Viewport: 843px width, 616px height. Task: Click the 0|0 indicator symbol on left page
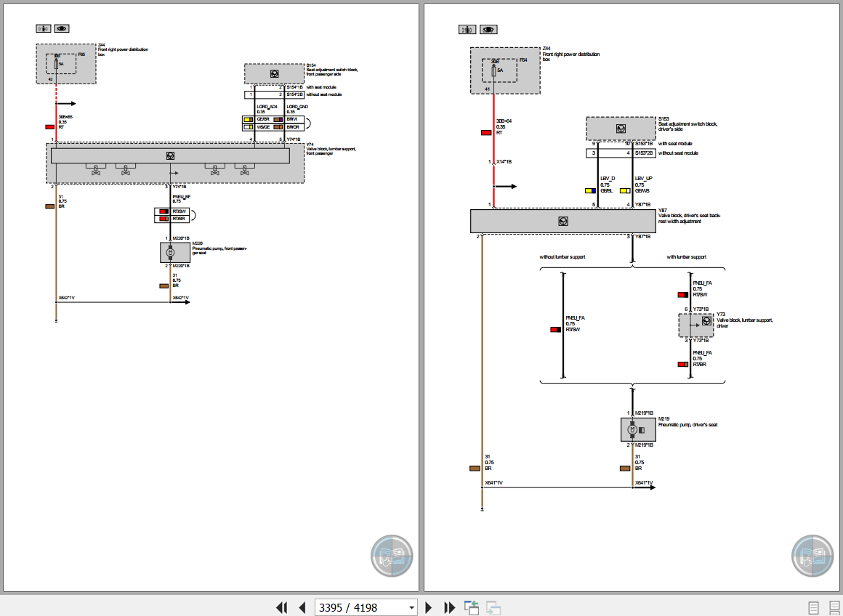[43, 28]
